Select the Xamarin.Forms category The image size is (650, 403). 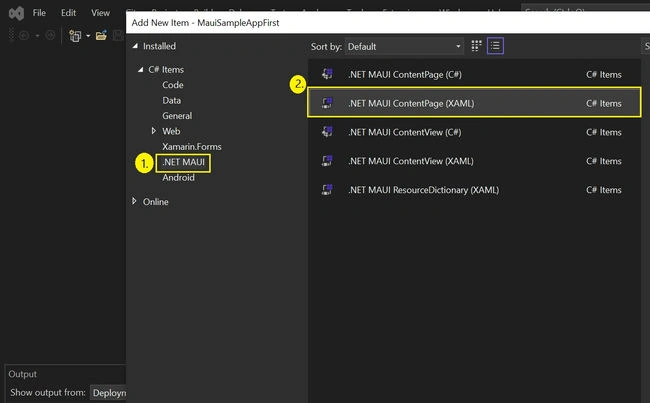tap(192, 146)
